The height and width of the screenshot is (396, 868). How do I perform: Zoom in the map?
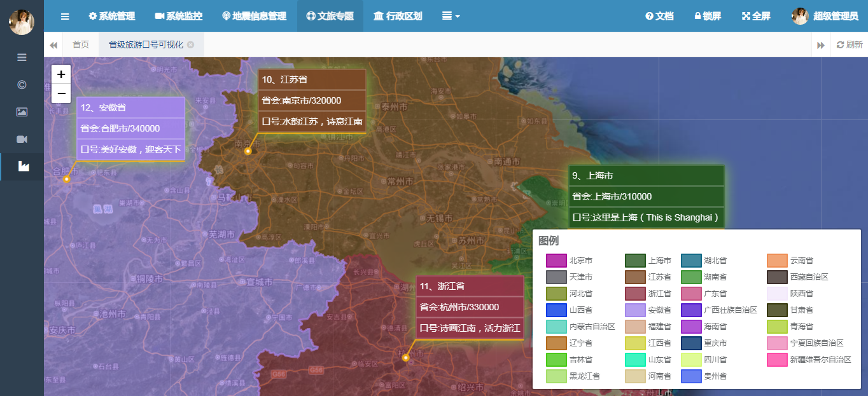(61, 74)
